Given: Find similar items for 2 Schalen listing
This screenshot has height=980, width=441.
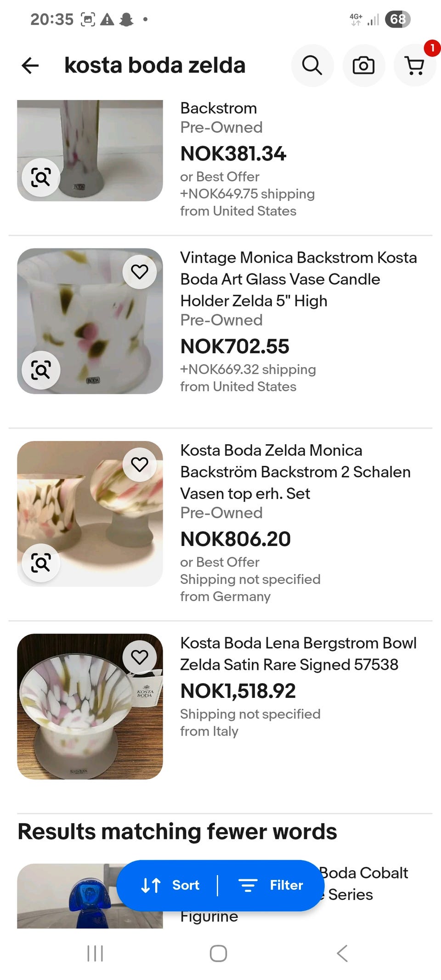Looking at the screenshot, I should (x=41, y=562).
